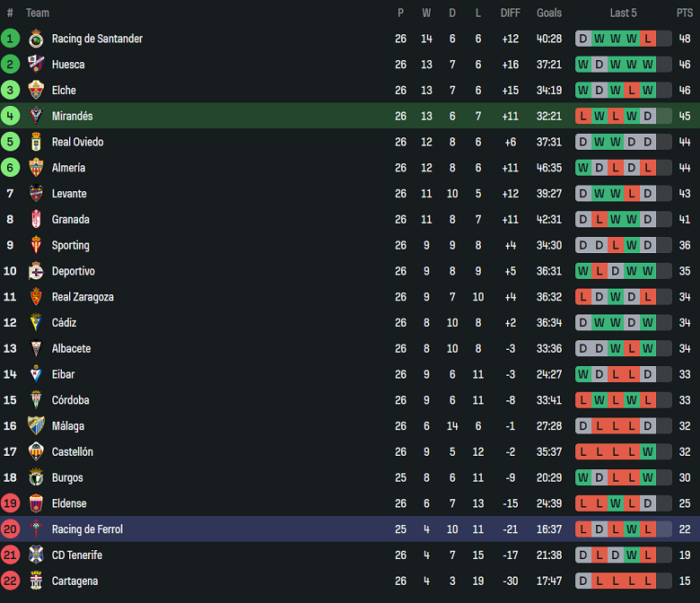Click the Racing de Santander club crest
The height and width of the screenshot is (603, 700).
click(x=36, y=39)
